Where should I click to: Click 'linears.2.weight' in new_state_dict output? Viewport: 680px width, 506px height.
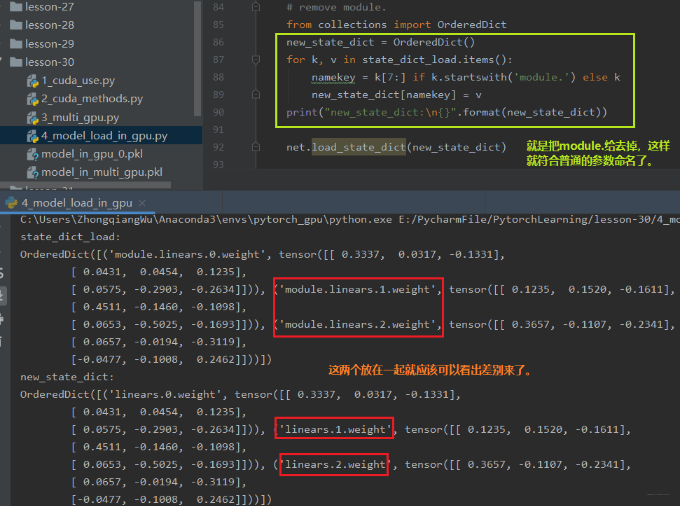[x=335, y=465]
